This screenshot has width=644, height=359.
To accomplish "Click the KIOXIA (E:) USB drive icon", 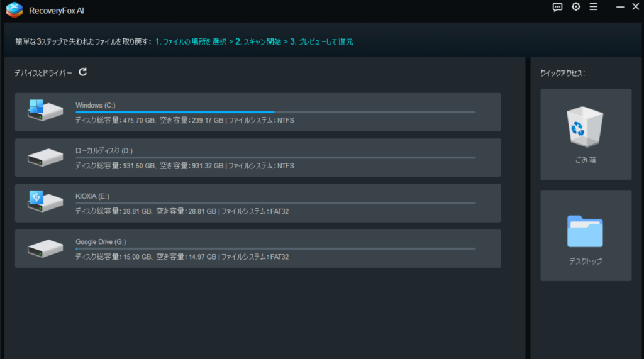I will pyautogui.click(x=45, y=202).
